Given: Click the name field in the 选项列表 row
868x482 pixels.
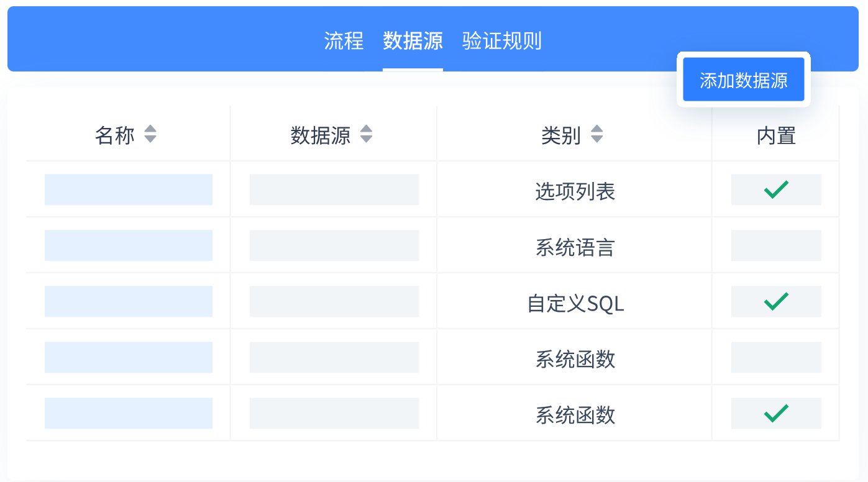Looking at the screenshot, I should click(x=129, y=189).
